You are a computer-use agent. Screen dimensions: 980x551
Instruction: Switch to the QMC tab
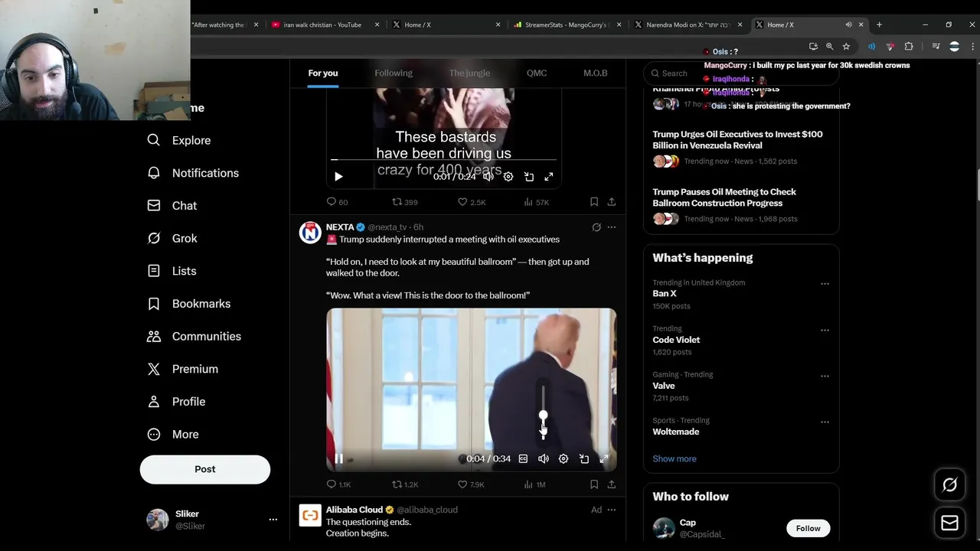(537, 73)
